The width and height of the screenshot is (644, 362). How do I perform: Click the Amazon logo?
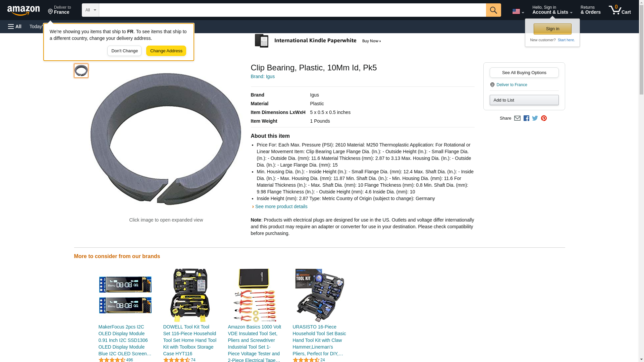coord(23,10)
